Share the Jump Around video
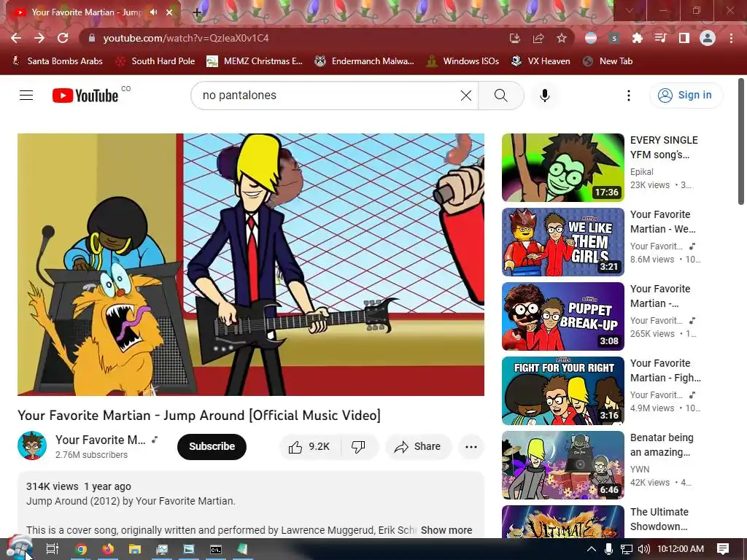Image resolution: width=747 pixels, height=560 pixels. [418, 447]
